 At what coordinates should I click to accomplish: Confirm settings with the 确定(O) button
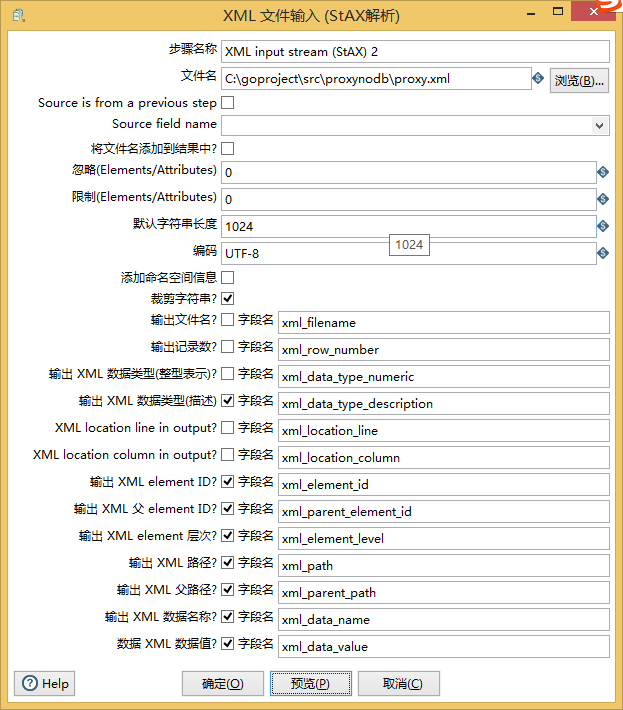pyautogui.click(x=223, y=683)
